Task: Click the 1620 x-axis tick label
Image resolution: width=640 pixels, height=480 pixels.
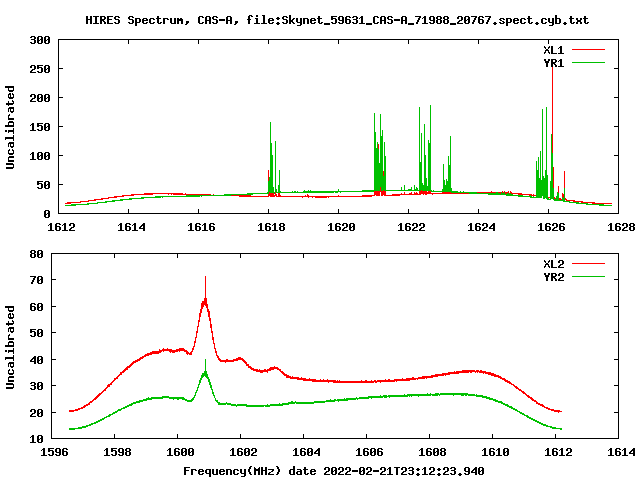Action: tap(341, 227)
